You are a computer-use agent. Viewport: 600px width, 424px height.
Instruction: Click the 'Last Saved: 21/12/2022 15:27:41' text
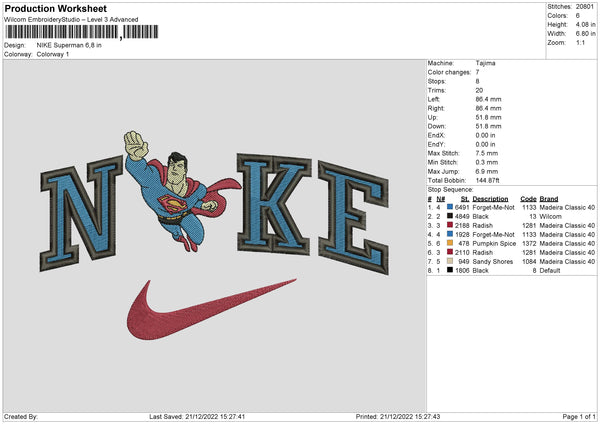(197, 416)
